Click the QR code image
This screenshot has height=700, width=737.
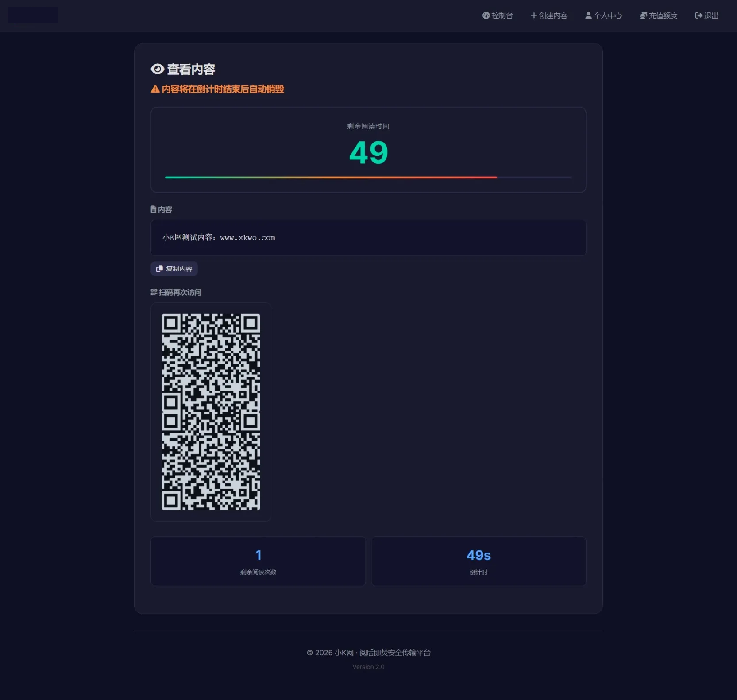[x=211, y=412]
